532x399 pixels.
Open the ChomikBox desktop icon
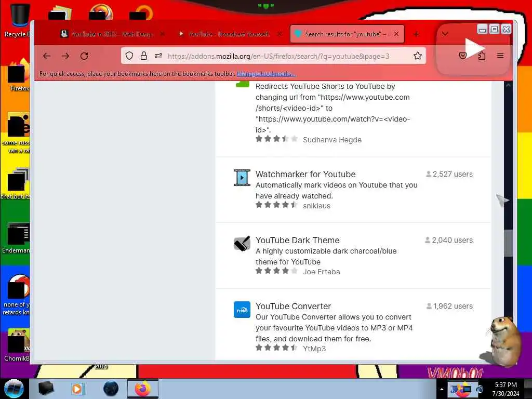tap(17, 344)
